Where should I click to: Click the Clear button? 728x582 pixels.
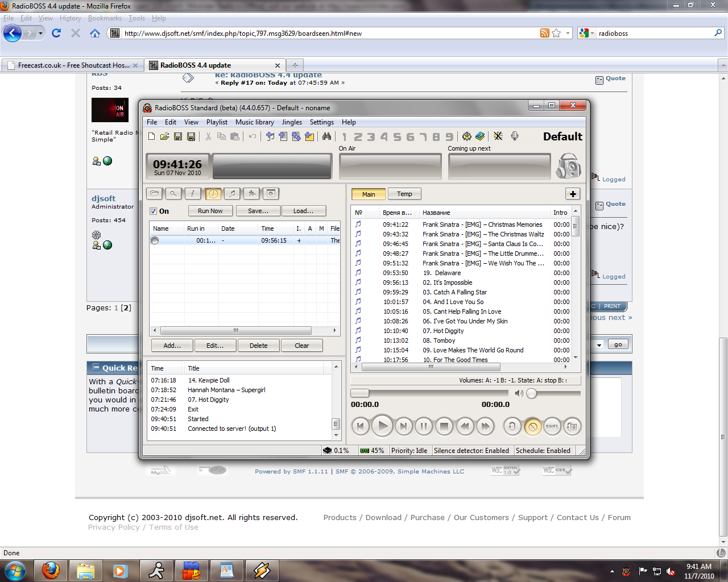pyautogui.click(x=302, y=346)
